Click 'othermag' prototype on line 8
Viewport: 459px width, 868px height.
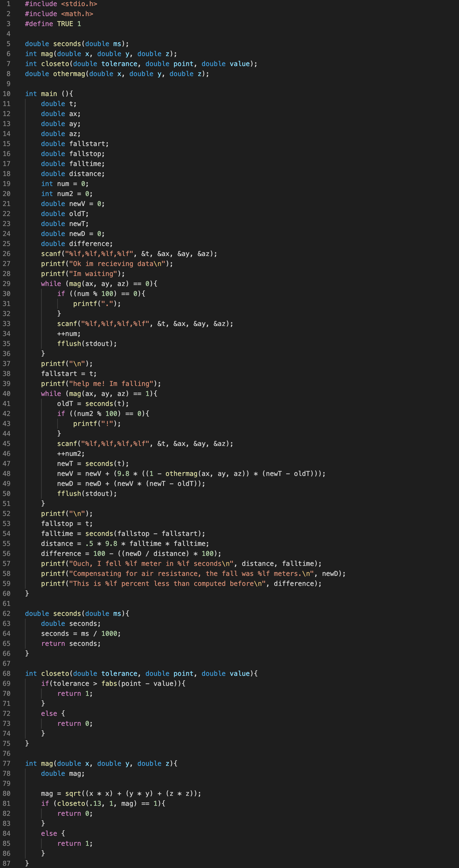click(117, 74)
